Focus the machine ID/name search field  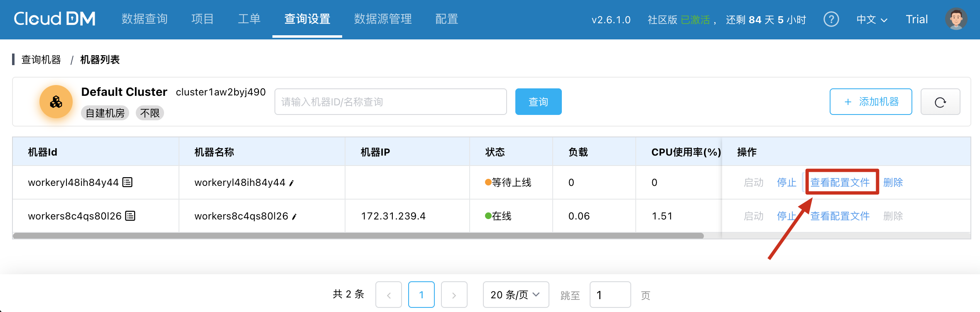point(390,102)
